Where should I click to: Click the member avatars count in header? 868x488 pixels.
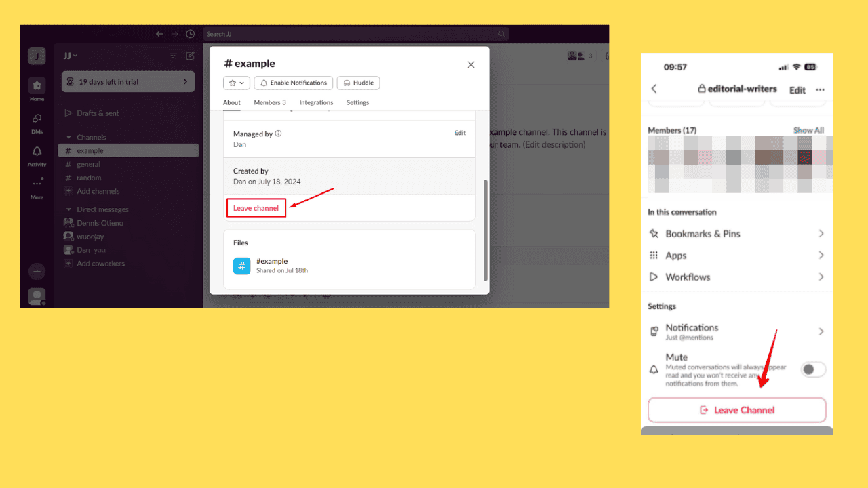coord(580,56)
